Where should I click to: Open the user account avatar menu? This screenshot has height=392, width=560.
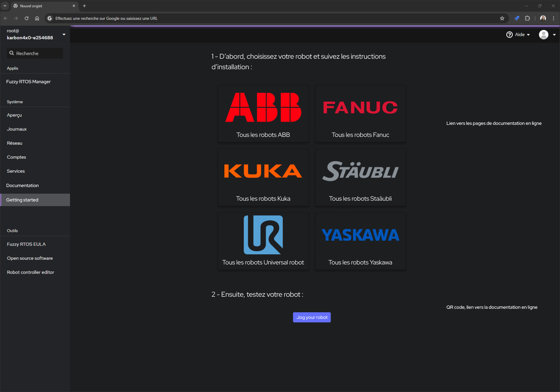[544, 35]
